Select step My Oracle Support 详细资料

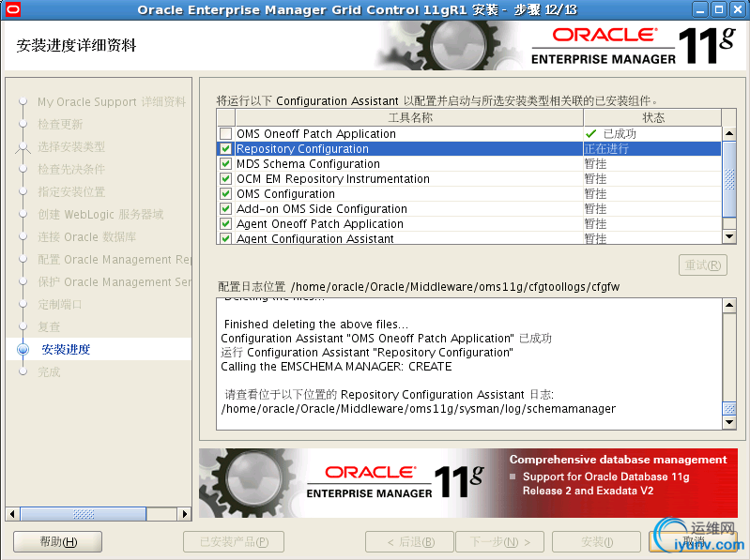click(112, 101)
